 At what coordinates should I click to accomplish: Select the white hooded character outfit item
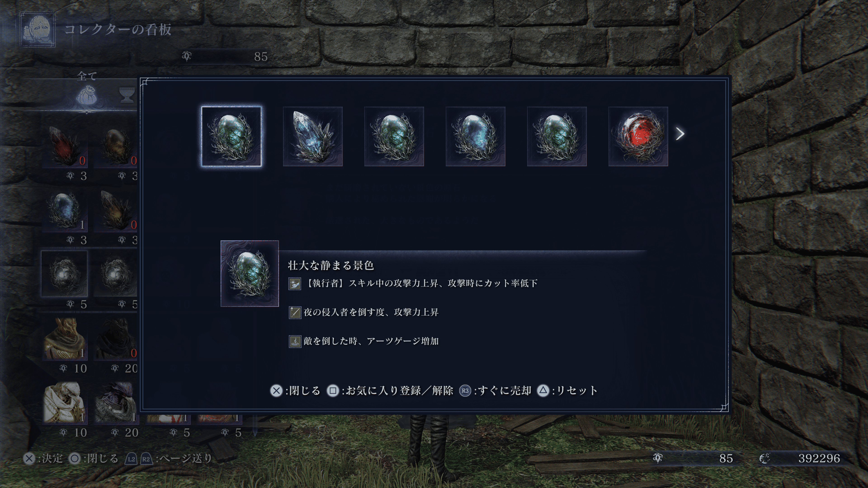click(x=64, y=402)
